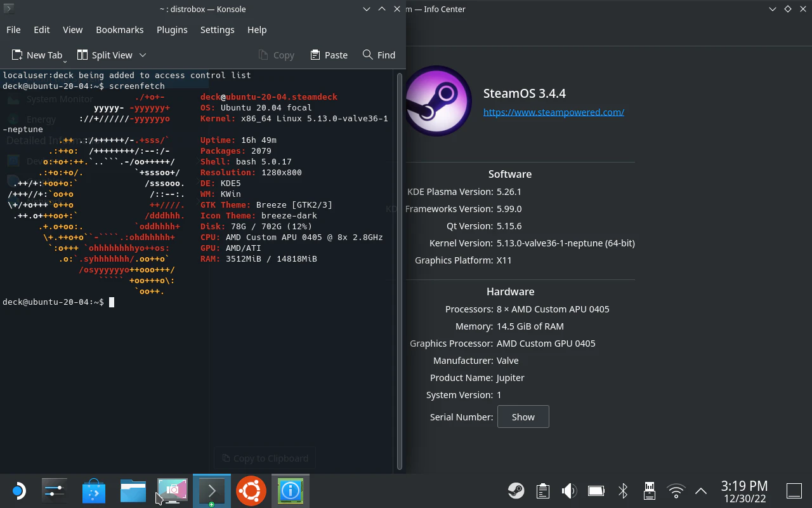Image resolution: width=812 pixels, height=508 pixels.
Task: Click the terminal prompt cursor line
Action: [58, 302]
